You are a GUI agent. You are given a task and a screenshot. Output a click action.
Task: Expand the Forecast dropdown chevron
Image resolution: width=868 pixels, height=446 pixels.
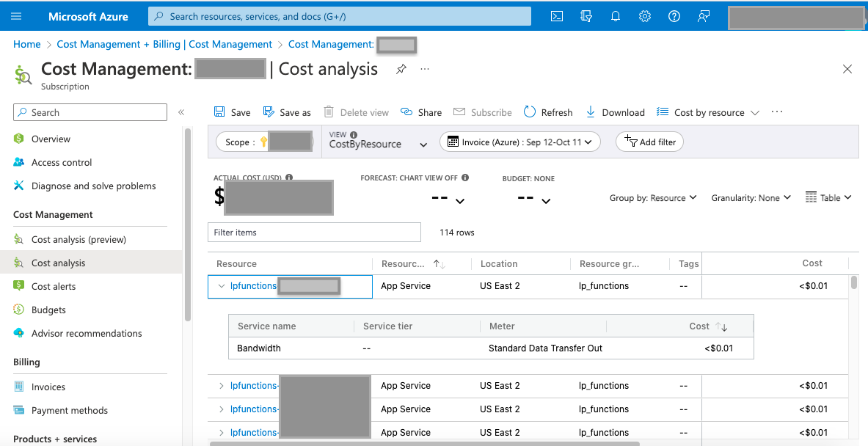[459, 200]
